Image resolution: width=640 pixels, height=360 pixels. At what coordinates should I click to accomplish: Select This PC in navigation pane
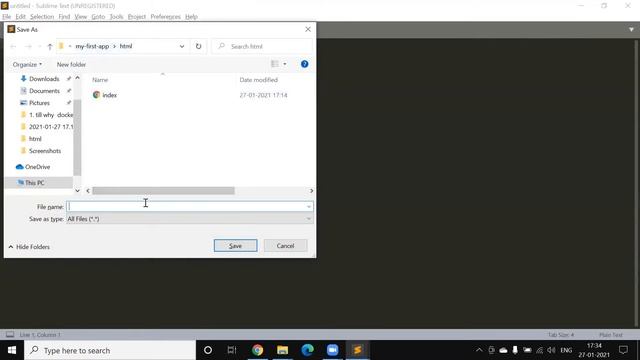click(34, 183)
